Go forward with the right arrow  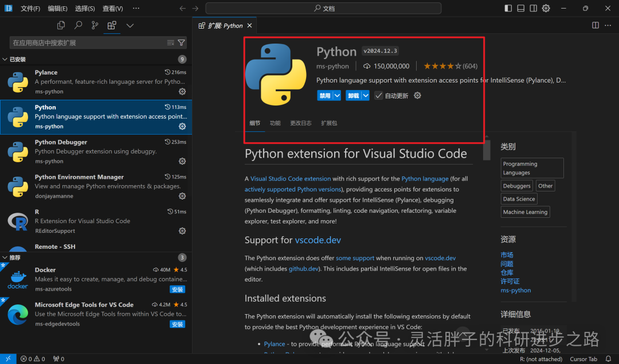coord(195,8)
